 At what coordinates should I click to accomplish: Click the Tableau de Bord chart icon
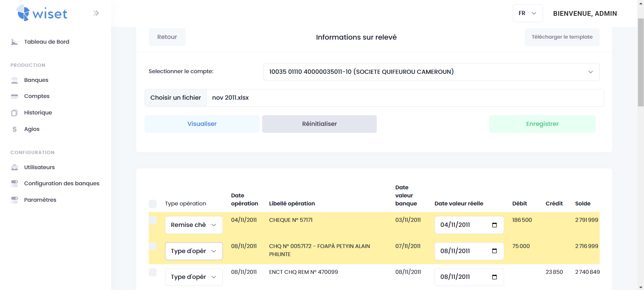(14, 42)
